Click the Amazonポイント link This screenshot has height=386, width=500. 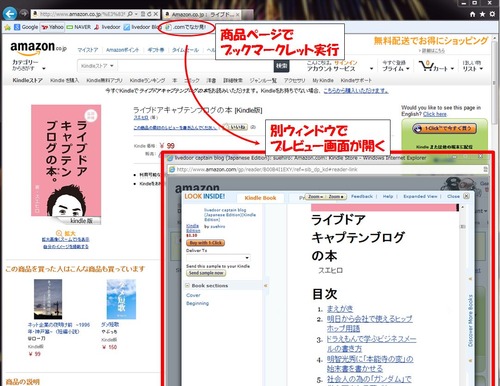pyautogui.click(x=122, y=50)
